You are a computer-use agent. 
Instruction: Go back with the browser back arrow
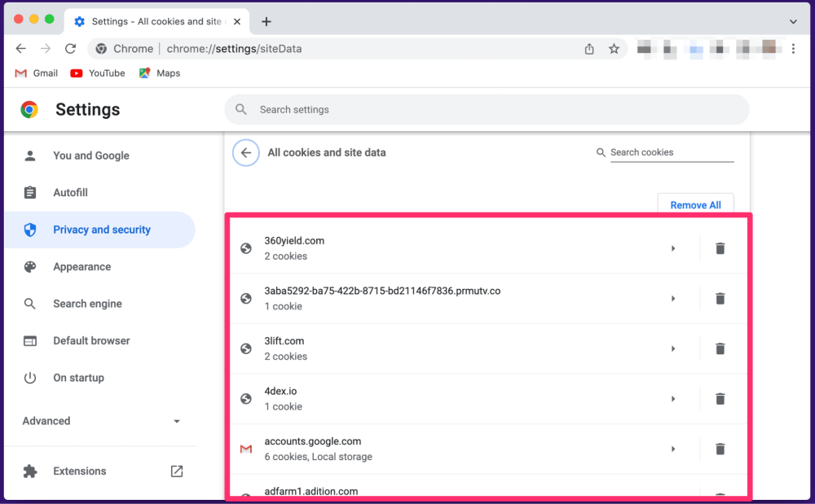21,49
